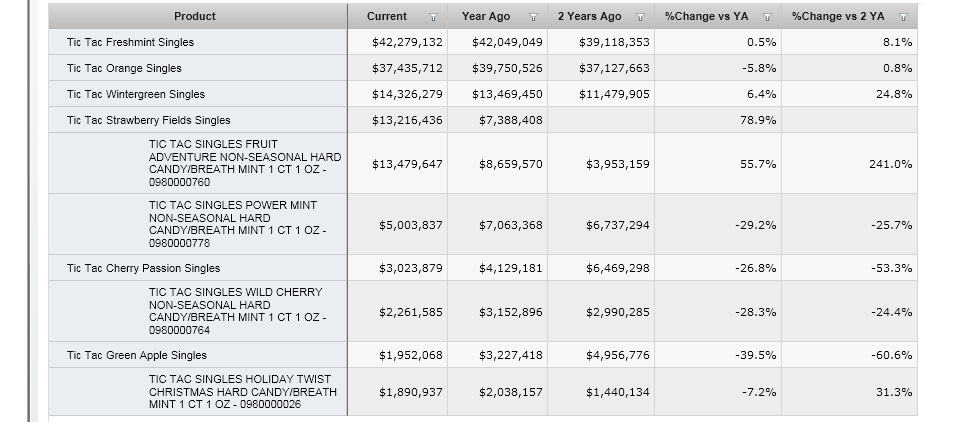This screenshot has height=426, width=968.
Task: Select the Fruit Adventure product row
Action: 244,163
